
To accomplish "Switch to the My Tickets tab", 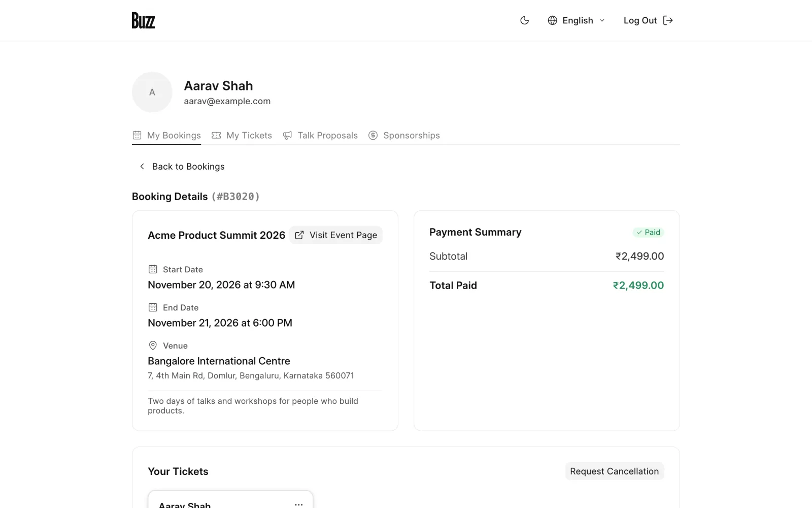I will (242, 135).
